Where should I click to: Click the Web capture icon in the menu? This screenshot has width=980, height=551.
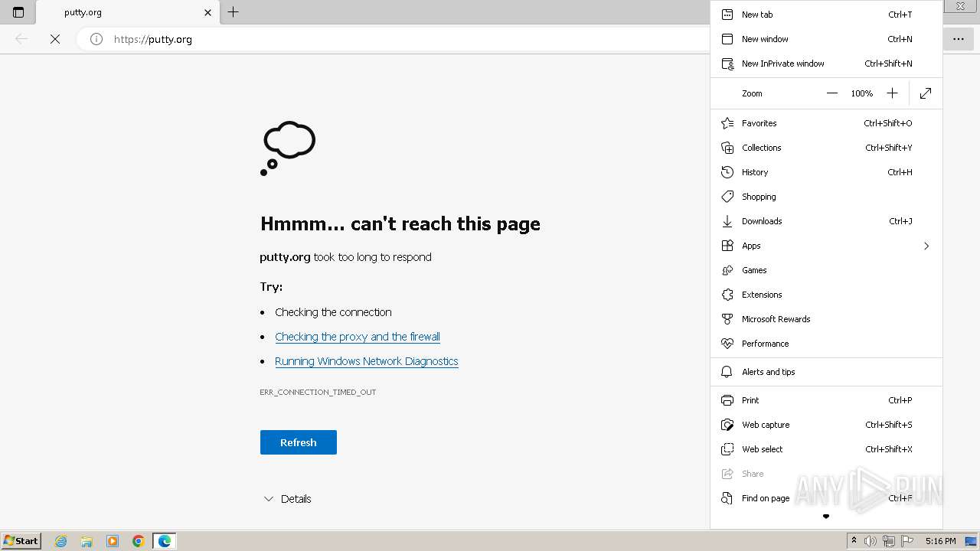[x=727, y=425]
